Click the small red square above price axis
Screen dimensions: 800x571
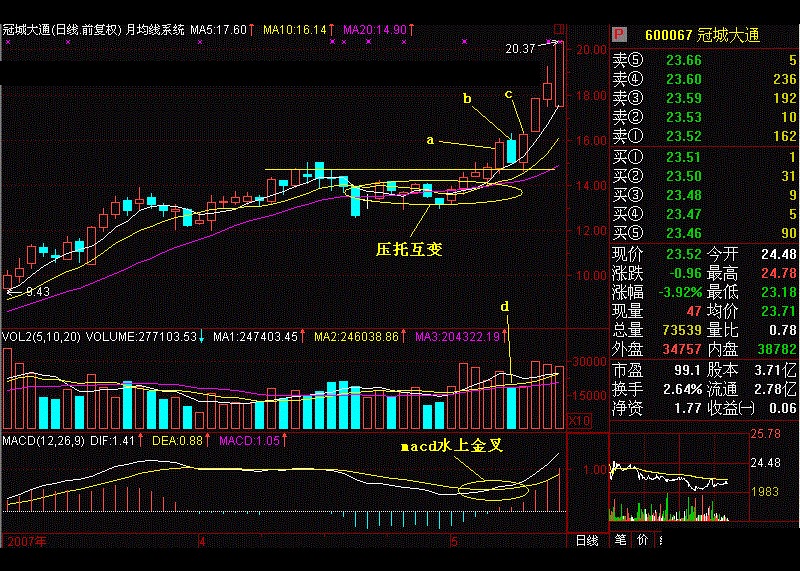tap(559, 29)
